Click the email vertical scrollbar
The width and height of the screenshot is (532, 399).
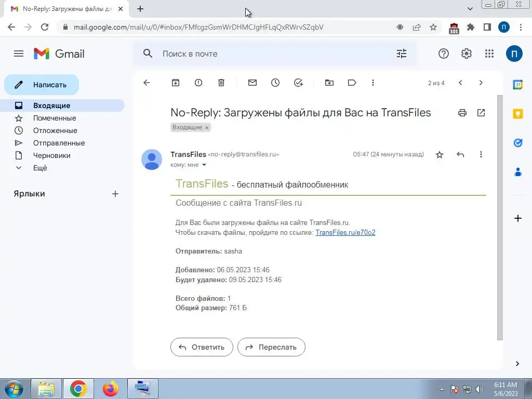click(x=500, y=217)
